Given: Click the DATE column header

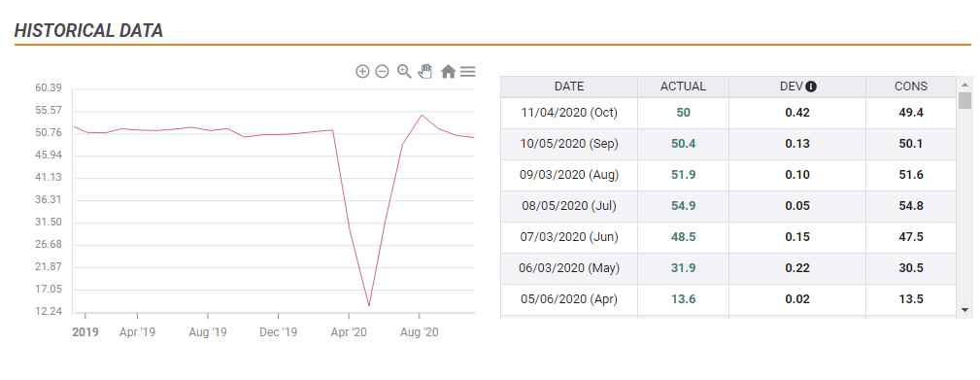Looking at the screenshot, I should click(569, 86).
